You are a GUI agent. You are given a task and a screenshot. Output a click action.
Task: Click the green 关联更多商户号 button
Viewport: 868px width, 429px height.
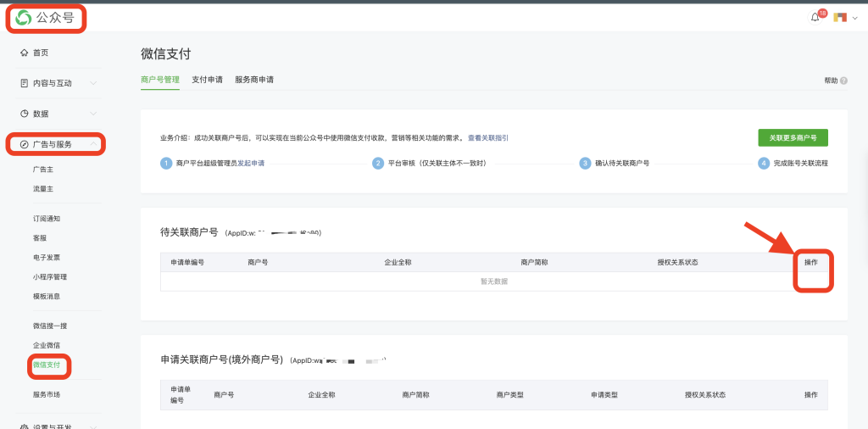coord(793,137)
